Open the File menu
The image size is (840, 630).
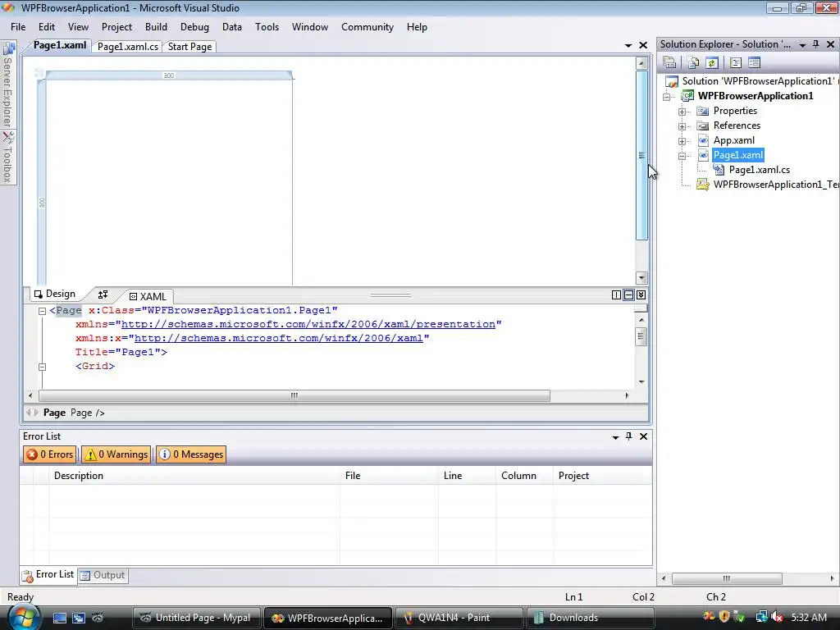pyautogui.click(x=18, y=27)
